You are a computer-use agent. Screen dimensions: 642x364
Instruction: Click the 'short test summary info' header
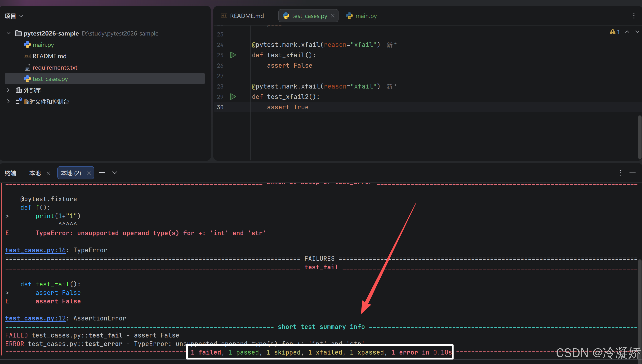click(x=321, y=327)
